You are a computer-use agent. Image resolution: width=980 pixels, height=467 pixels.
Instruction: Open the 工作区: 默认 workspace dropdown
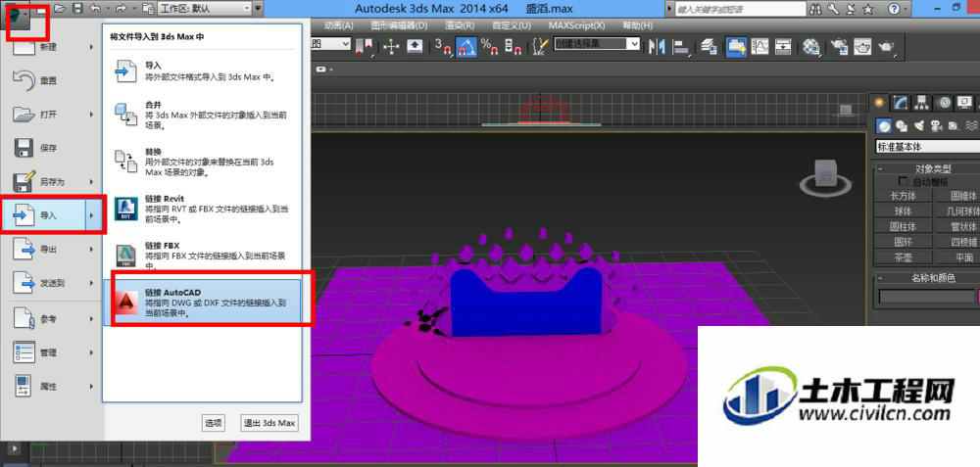tap(204, 8)
